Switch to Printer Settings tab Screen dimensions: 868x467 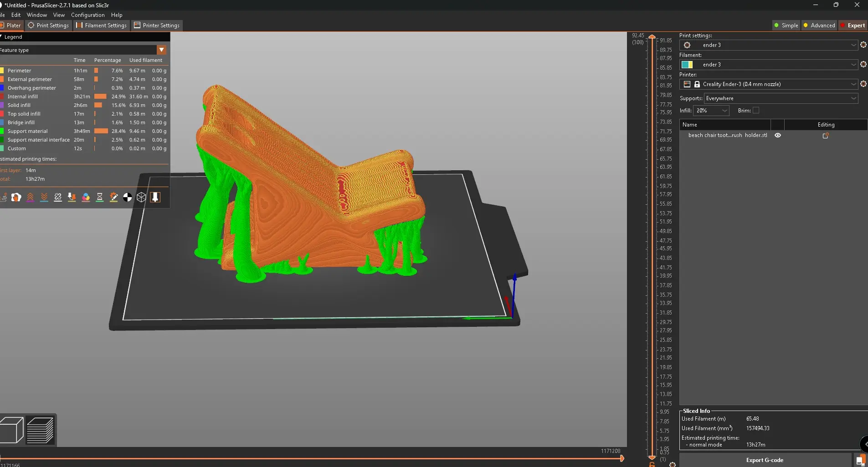point(157,25)
